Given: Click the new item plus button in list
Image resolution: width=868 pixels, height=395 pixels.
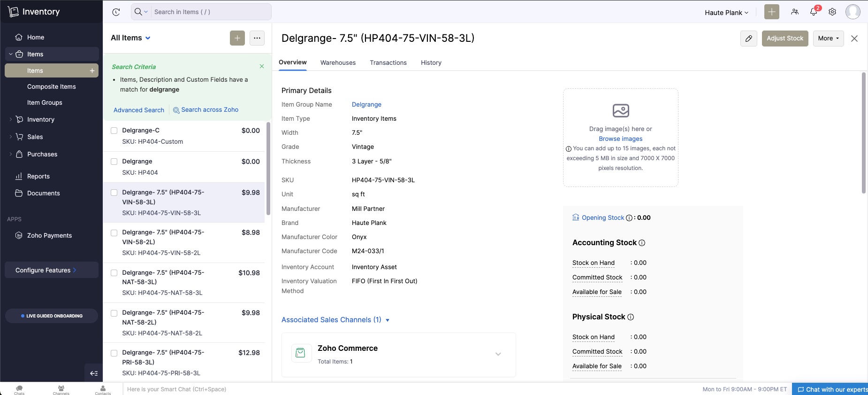Looking at the screenshot, I should point(237,38).
